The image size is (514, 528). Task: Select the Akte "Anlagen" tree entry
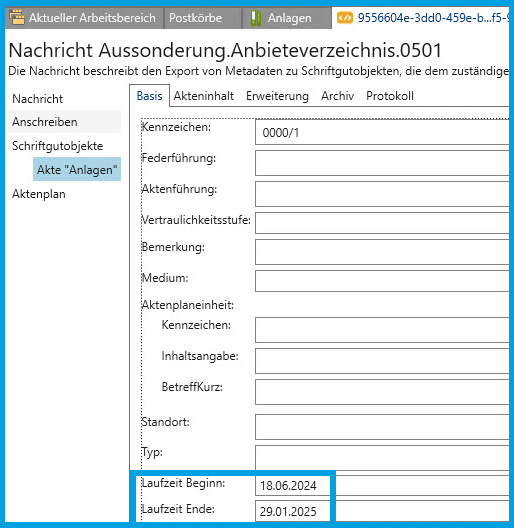(77, 169)
